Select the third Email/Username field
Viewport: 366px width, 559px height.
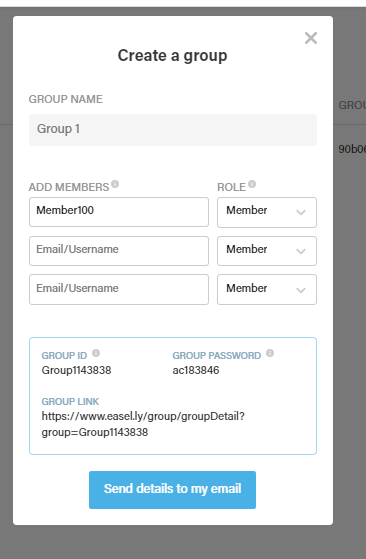pos(119,289)
